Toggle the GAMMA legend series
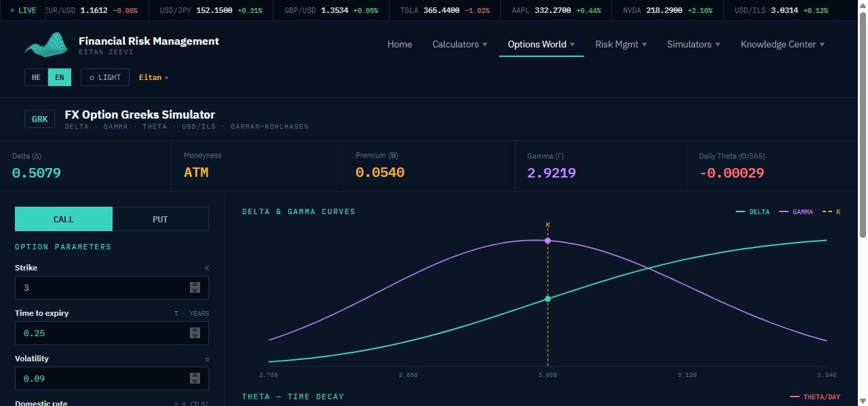Screen dimensions: 868x406 (796, 212)
